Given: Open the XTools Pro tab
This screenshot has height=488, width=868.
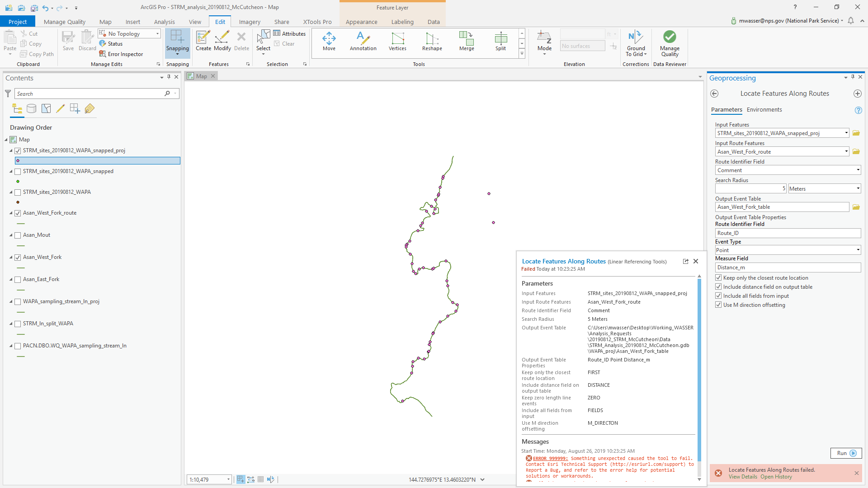Looking at the screenshot, I should point(317,22).
